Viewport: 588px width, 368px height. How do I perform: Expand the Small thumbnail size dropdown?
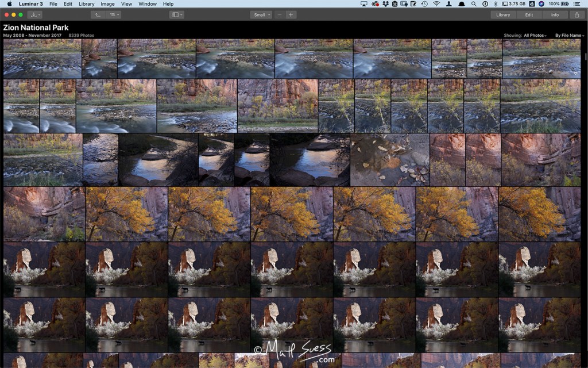pos(261,15)
